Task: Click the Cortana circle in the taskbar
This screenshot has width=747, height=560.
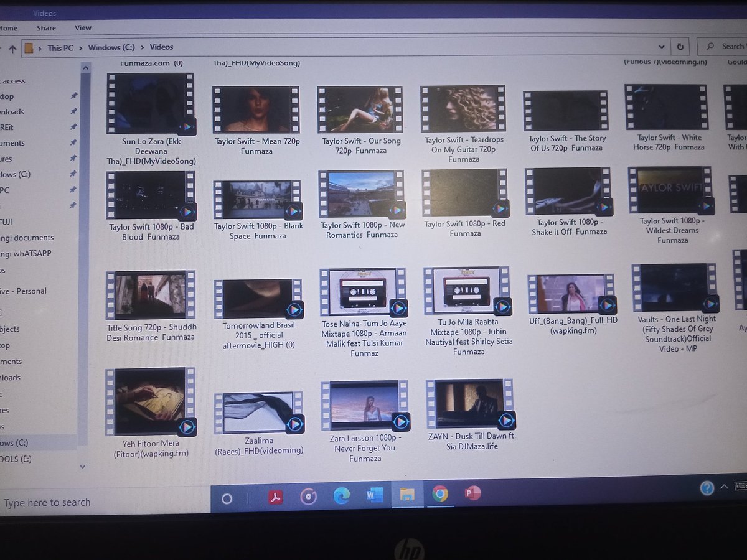Action: click(x=227, y=498)
